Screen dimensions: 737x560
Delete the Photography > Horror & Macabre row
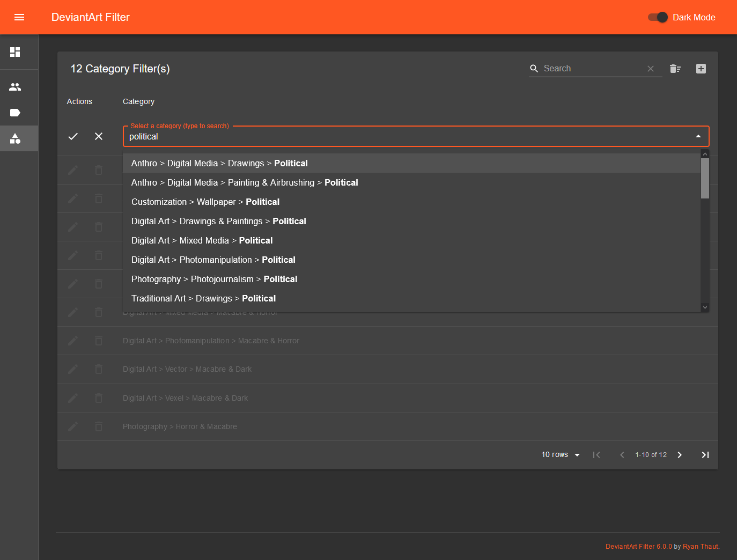click(99, 426)
